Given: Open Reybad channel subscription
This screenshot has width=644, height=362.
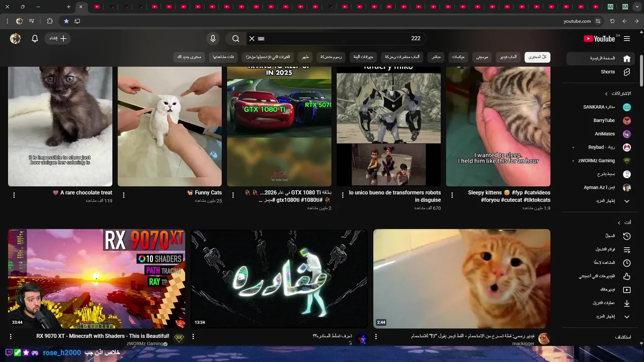Looking at the screenshot, I should pyautogui.click(x=601, y=147).
